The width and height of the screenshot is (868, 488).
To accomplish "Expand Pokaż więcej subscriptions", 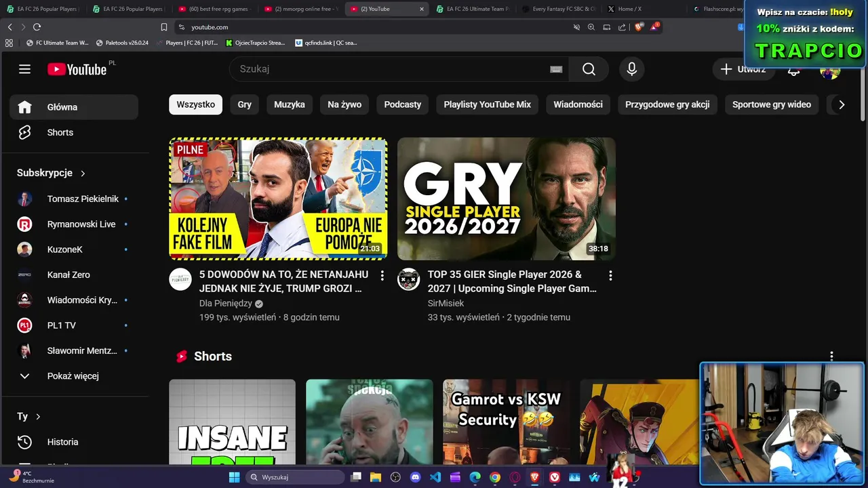I will click(x=74, y=376).
